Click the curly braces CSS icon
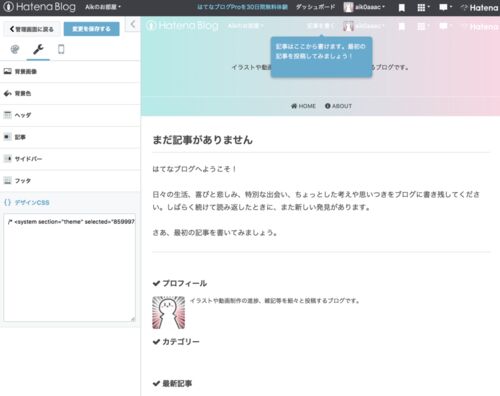The width and height of the screenshot is (500, 396). tap(8, 202)
